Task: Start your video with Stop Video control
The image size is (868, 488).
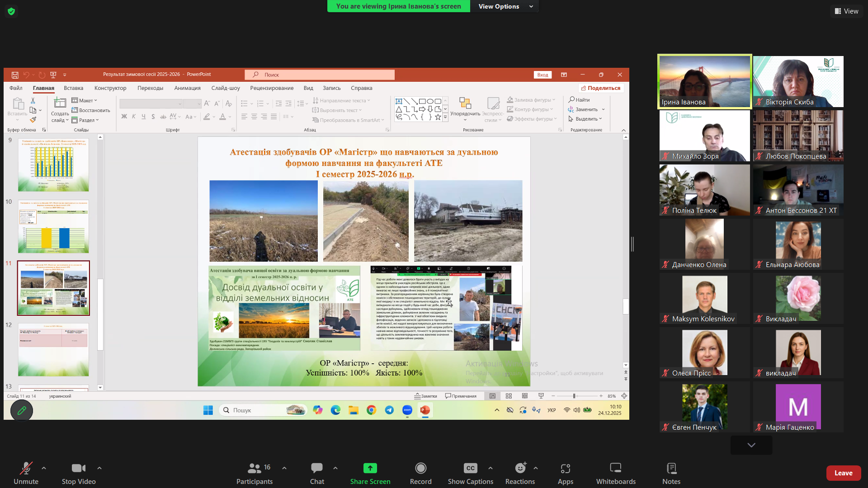Action: [78, 473]
